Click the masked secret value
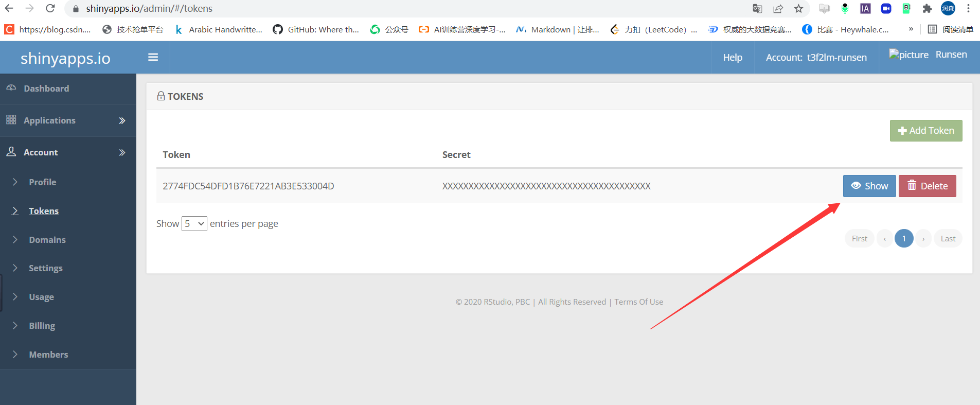980x405 pixels. pyautogui.click(x=546, y=186)
